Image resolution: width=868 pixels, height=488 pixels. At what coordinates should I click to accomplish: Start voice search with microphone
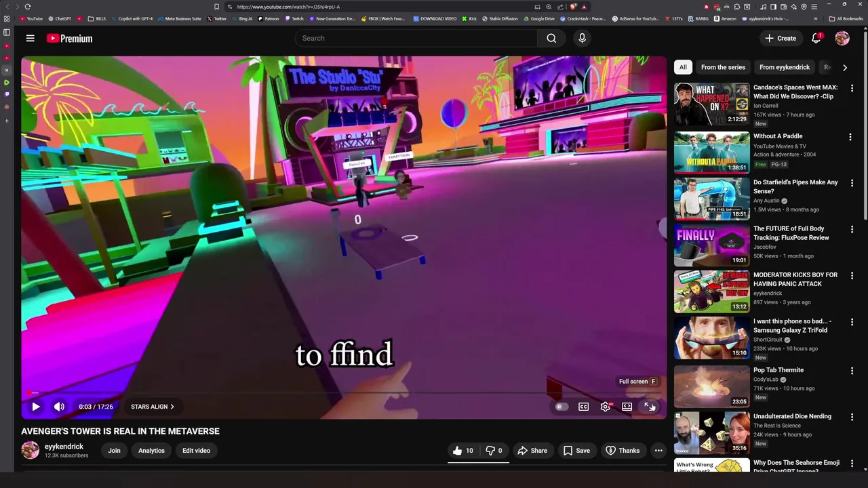pos(582,38)
